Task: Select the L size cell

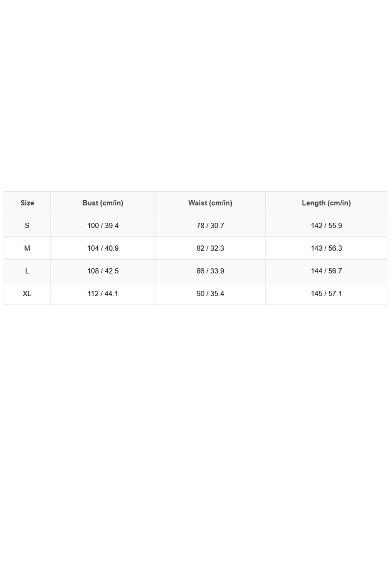Action: [x=27, y=271]
